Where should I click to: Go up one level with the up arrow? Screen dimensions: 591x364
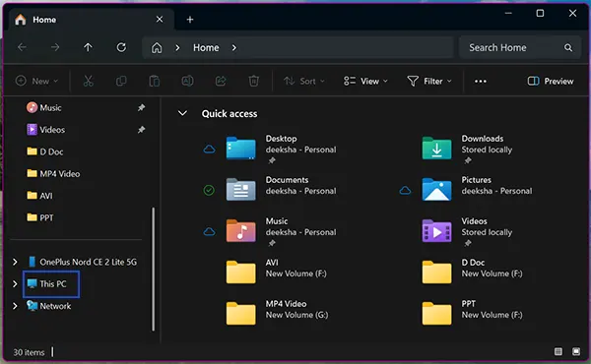[x=88, y=47]
